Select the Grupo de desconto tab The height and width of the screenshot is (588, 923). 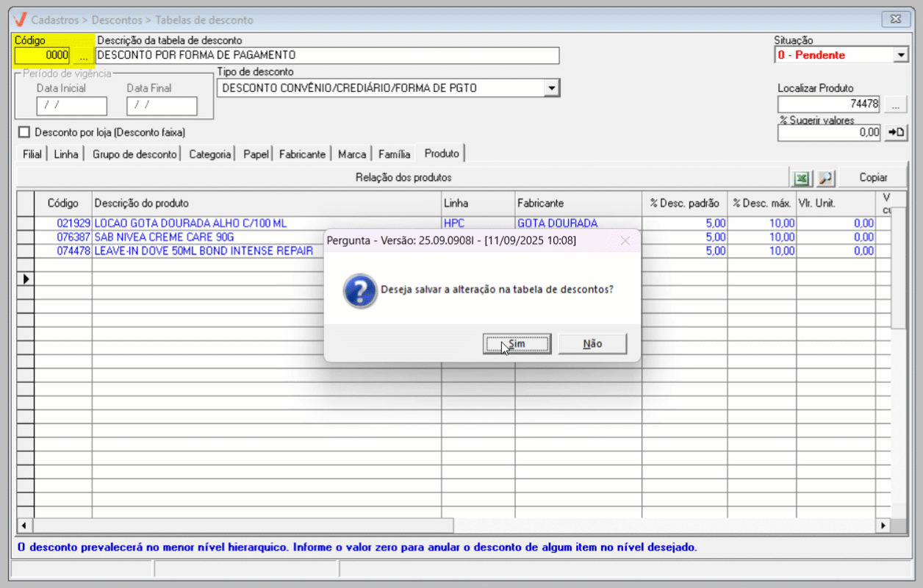134,154
